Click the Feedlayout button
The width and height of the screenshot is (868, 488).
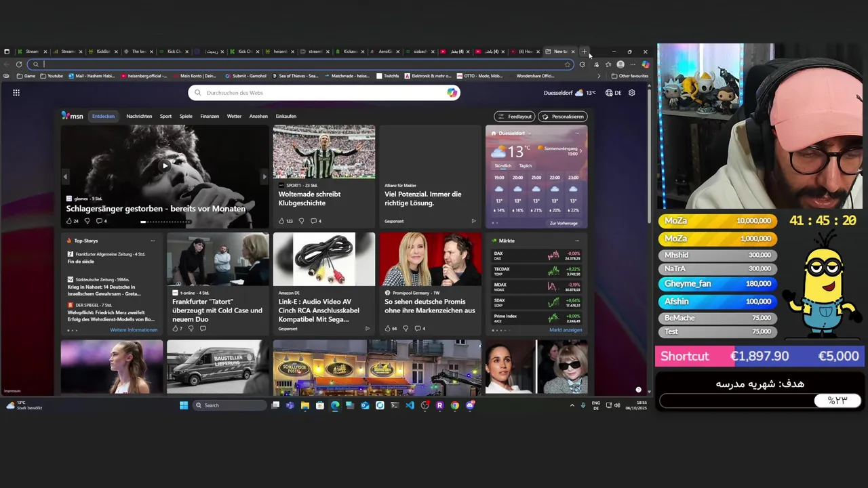click(514, 117)
